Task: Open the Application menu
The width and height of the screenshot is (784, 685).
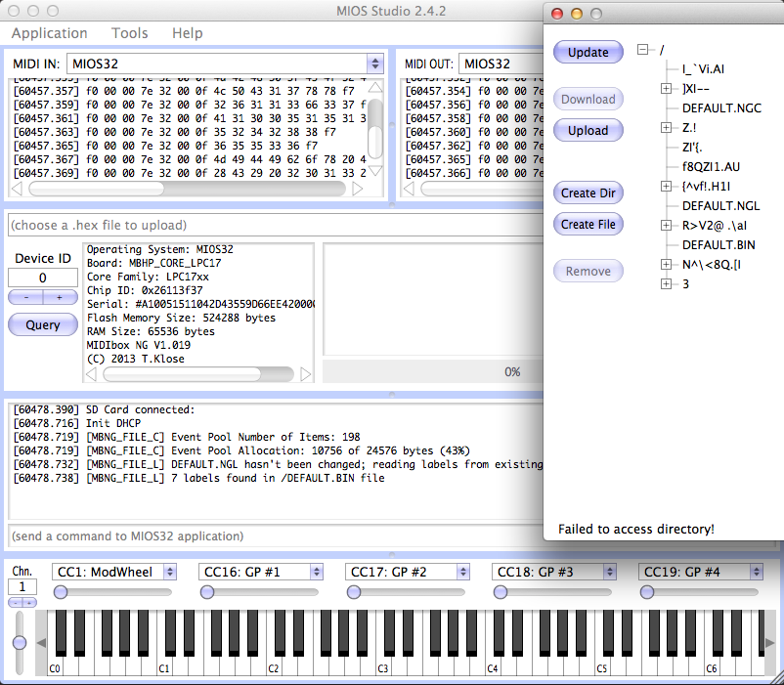Action: tap(49, 33)
